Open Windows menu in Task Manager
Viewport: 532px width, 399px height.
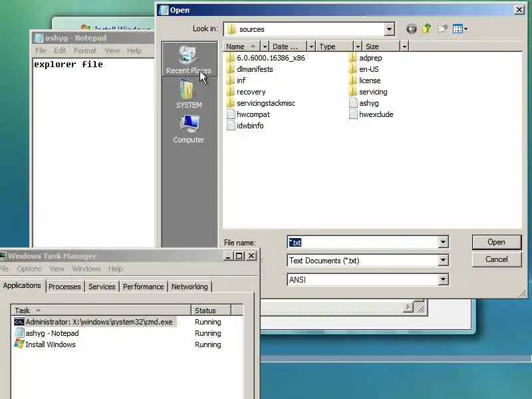coord(86,269)
